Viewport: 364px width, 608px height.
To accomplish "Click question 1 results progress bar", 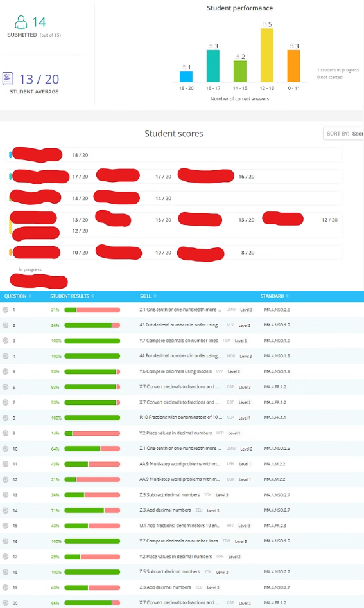I will tap(92, 310).
